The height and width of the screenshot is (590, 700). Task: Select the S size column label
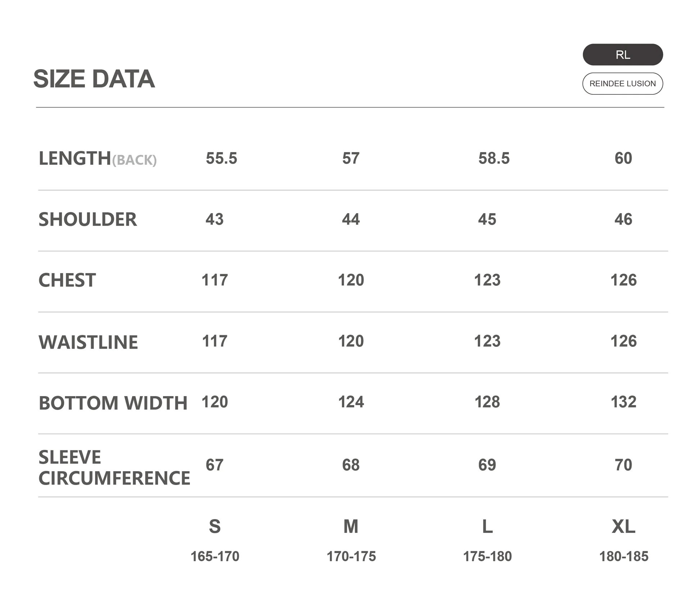click(215, 526)
